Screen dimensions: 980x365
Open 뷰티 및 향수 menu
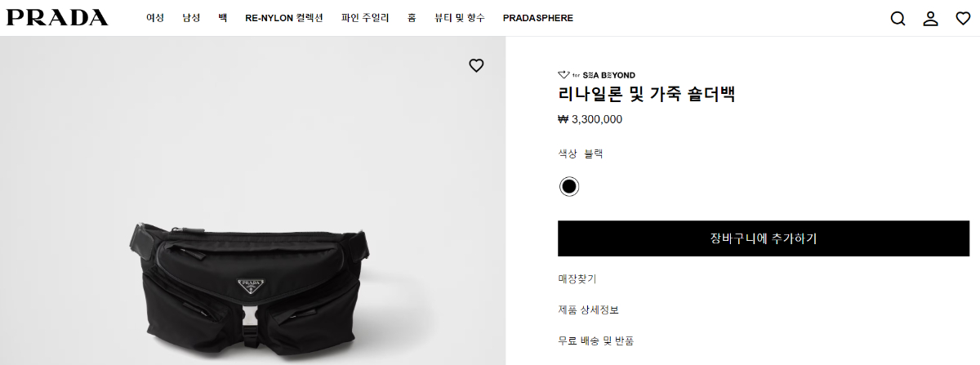[460, 18]
